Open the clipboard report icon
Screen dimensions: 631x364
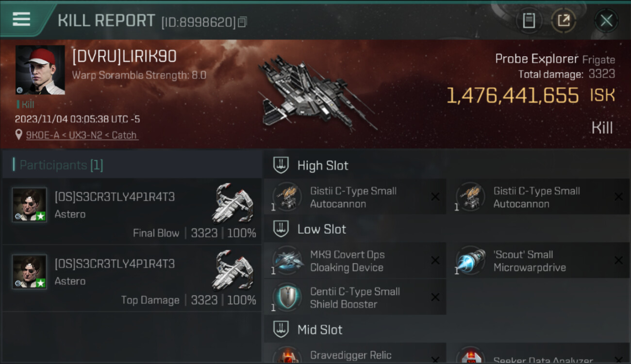pos(529,20)
